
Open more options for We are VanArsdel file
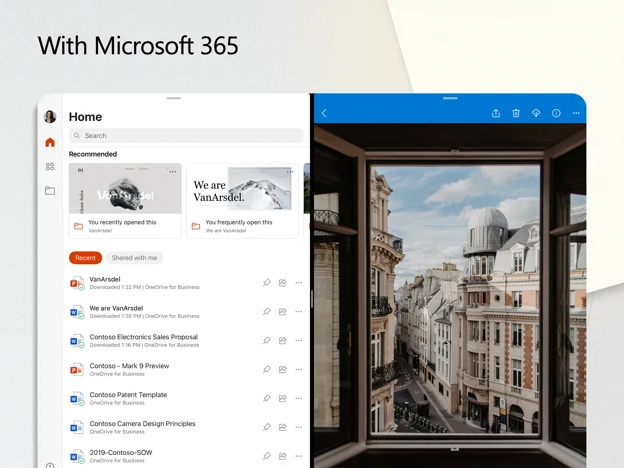(299, 312)
